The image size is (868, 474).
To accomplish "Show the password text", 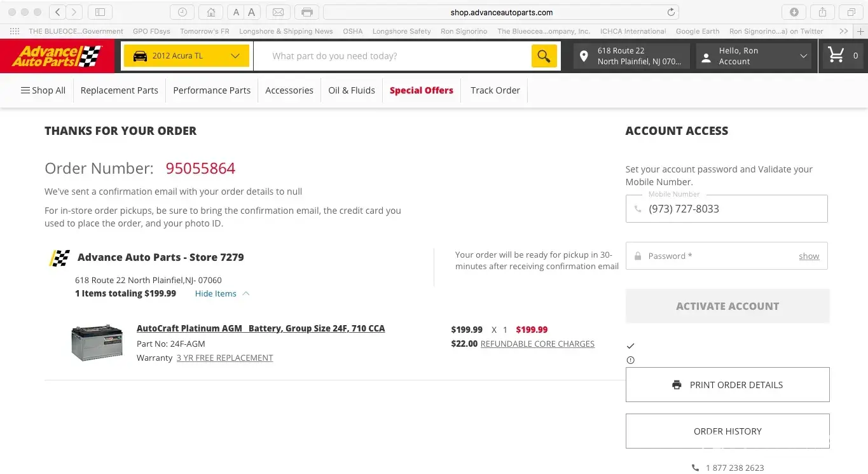I will (x=809, y=256).
